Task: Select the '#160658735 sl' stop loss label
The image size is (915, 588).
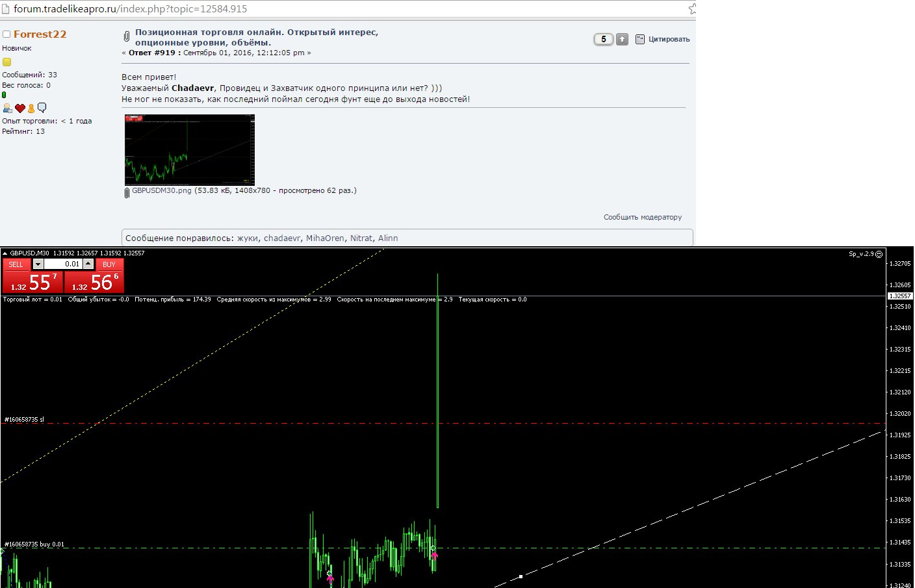Action: [x=24, y=420]
